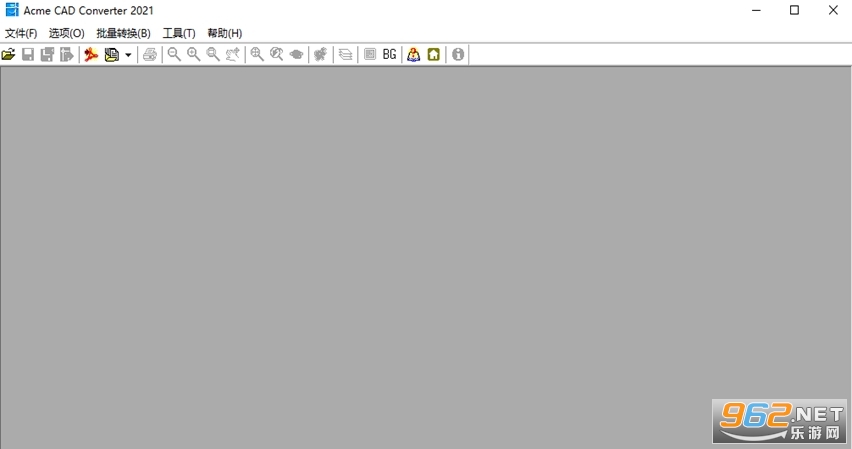Toggle background color with BG button
This screenshot has height=449, width=852.
pyautogui.click(x=390, y=54)
